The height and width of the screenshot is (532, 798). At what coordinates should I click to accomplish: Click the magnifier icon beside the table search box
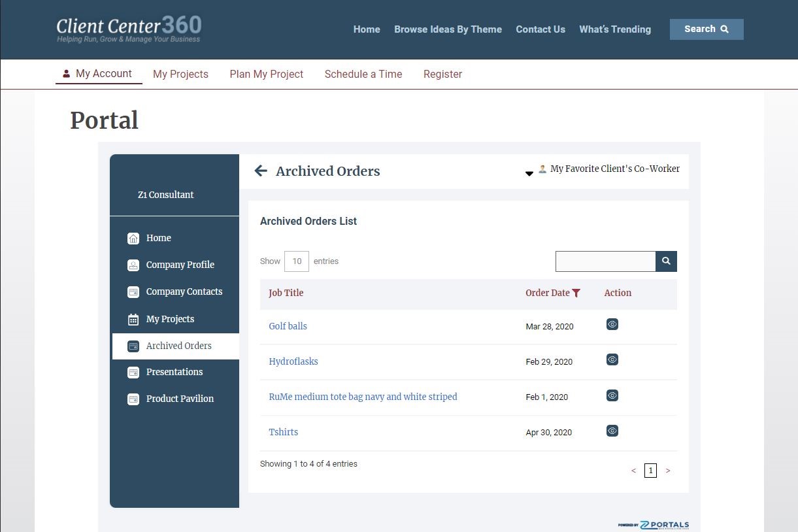pyautogui.click(x=665, y=261)
